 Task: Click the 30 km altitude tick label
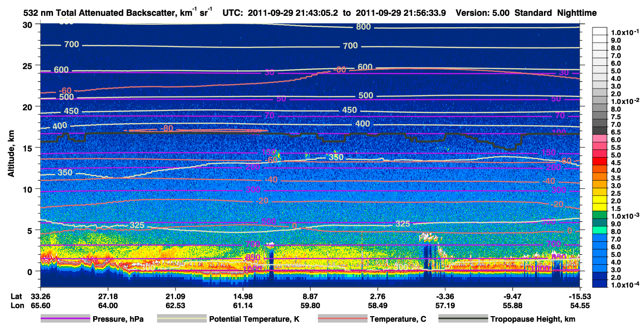coord(28,24)
